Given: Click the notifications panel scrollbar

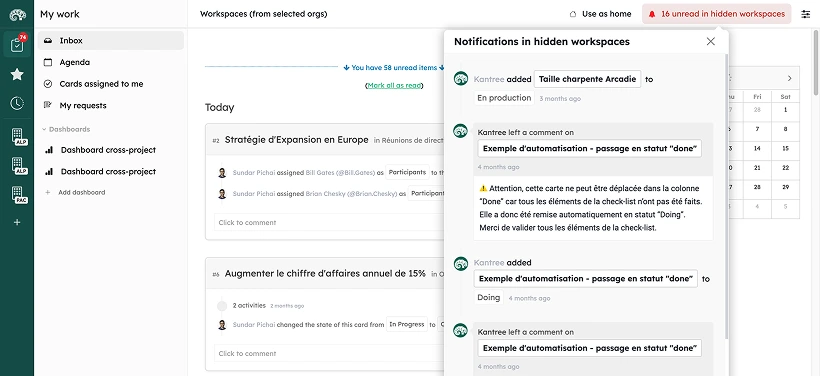Looking at the screenshot, I should click(x=726, y=196).
